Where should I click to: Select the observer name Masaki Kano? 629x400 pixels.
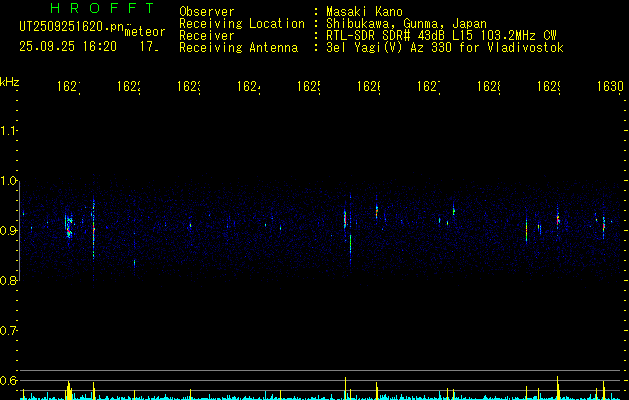[x=364, y=12]
